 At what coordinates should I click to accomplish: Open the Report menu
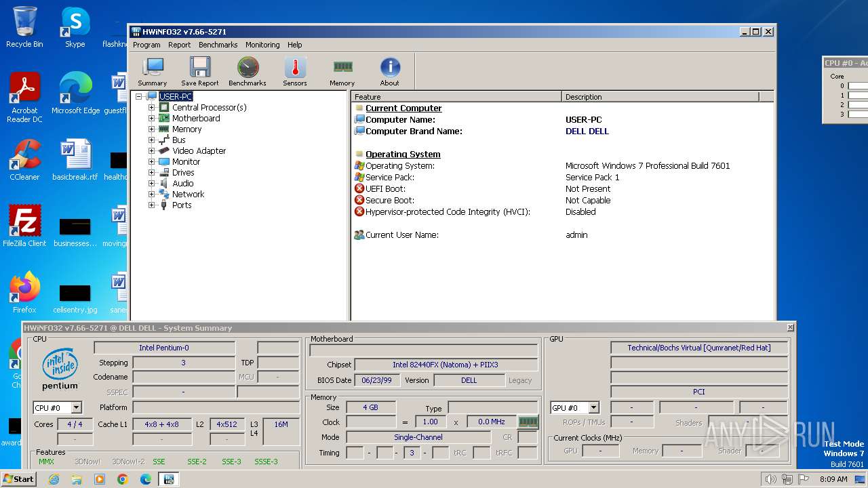pos(179,45)
